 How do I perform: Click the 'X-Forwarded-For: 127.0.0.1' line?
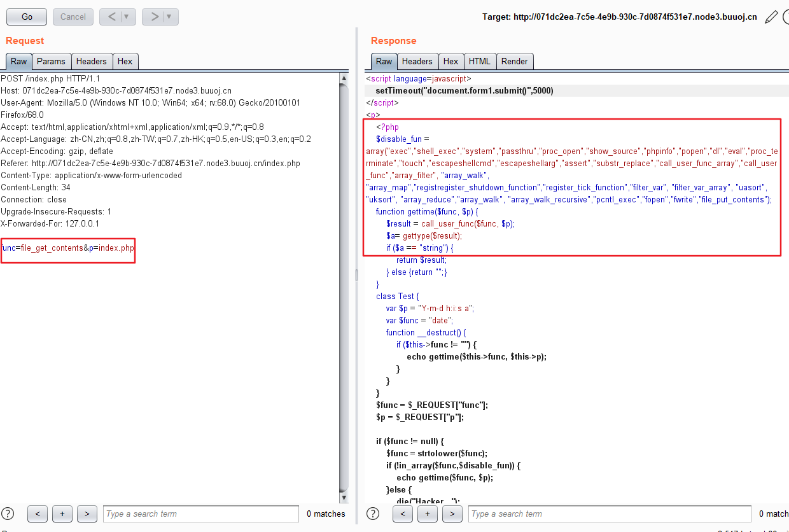click(x=50, y=223)
